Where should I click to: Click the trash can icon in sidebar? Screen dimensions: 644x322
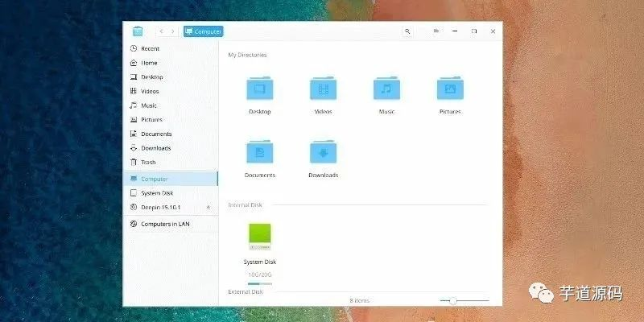pos(133,163)
